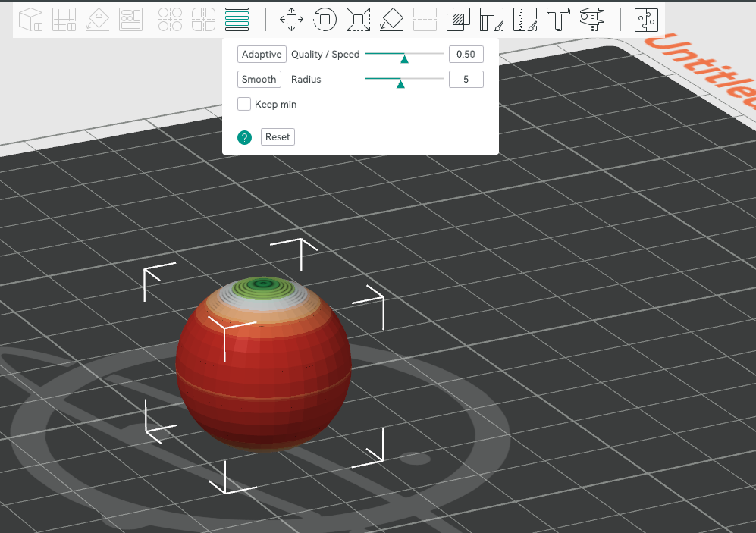Screen dimensions: 756x533
Task: Click the green help question mark icon
Action: click(244, 137)
